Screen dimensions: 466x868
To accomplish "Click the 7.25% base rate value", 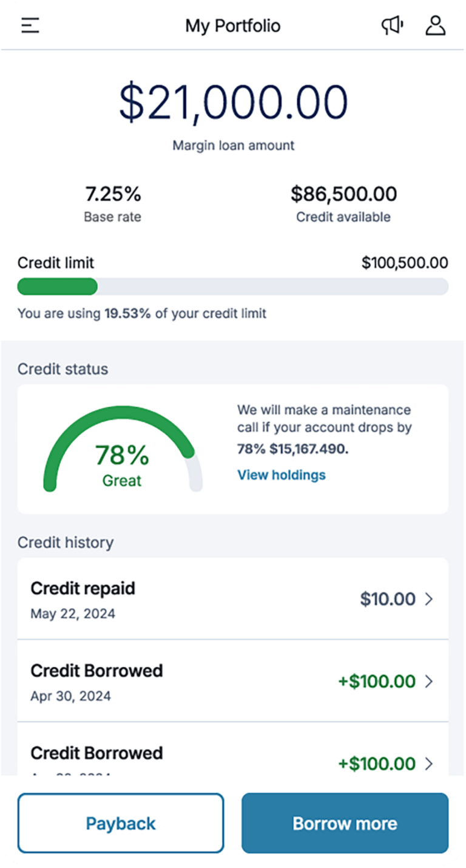I will tap(113, 194).
